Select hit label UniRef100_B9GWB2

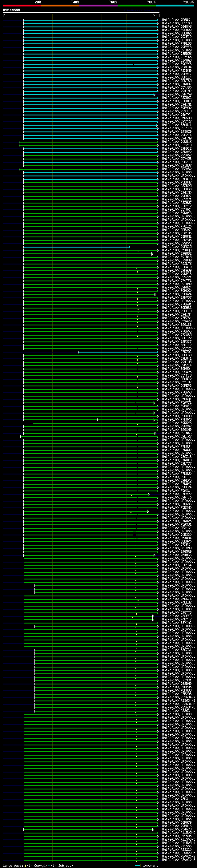coord(177,253)
